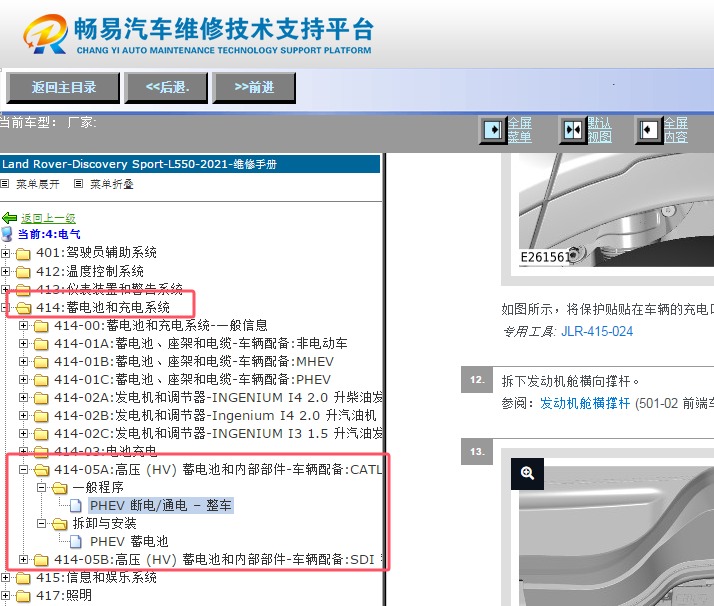The width and height of the screenshot is (714, 606).
Task: Click the Land Rover-Discovery Sport manual title bar
Action: 190,164
